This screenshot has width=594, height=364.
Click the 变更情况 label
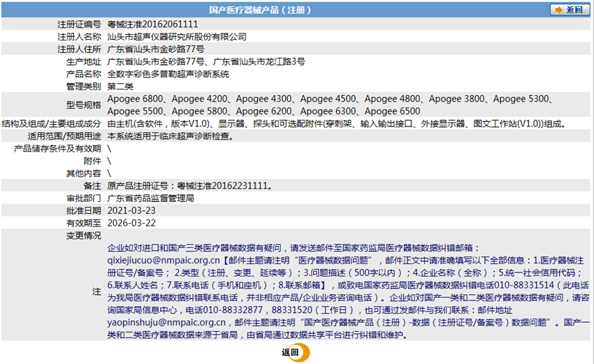83,235
